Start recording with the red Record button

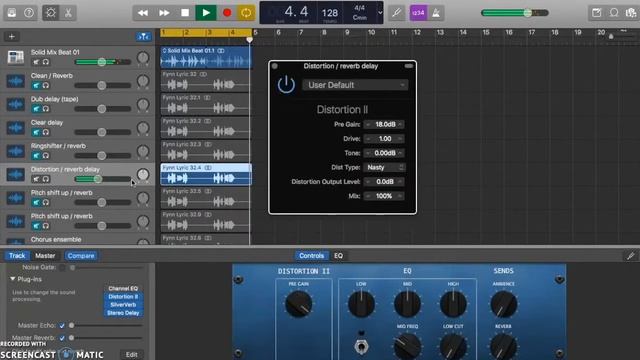pos(227,13)
